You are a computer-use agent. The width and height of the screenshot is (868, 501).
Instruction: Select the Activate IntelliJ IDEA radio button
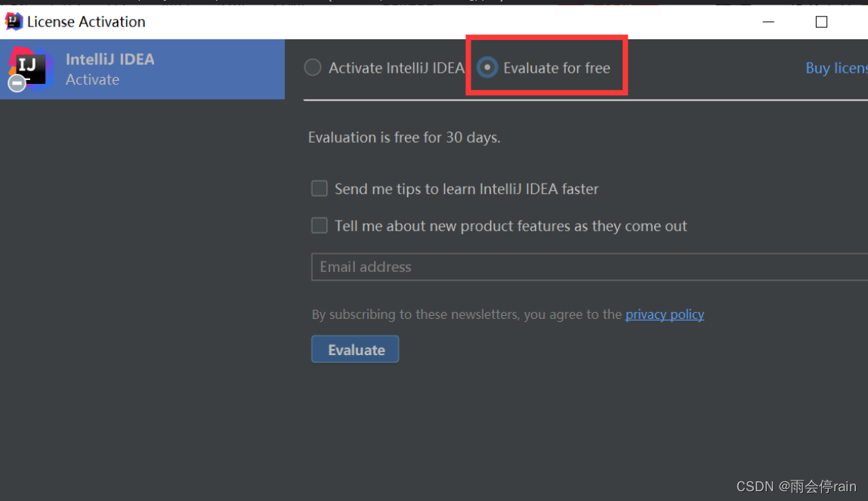point(313,67)
